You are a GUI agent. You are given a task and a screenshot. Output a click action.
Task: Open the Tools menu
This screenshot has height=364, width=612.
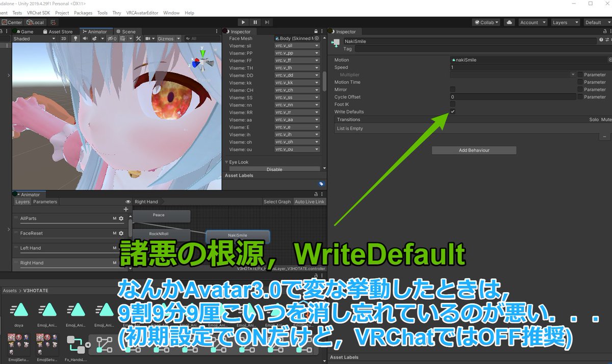pos(102,13)
